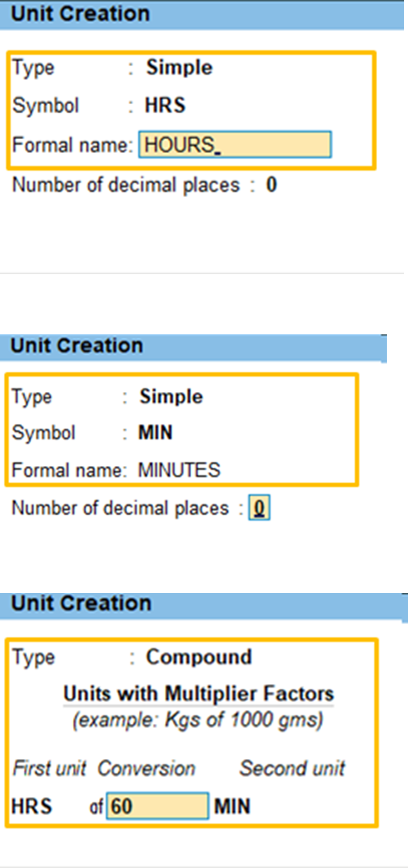408x868 pixels.
Task: Select the Simple type in MIN unit
Action: coord(171,397)
